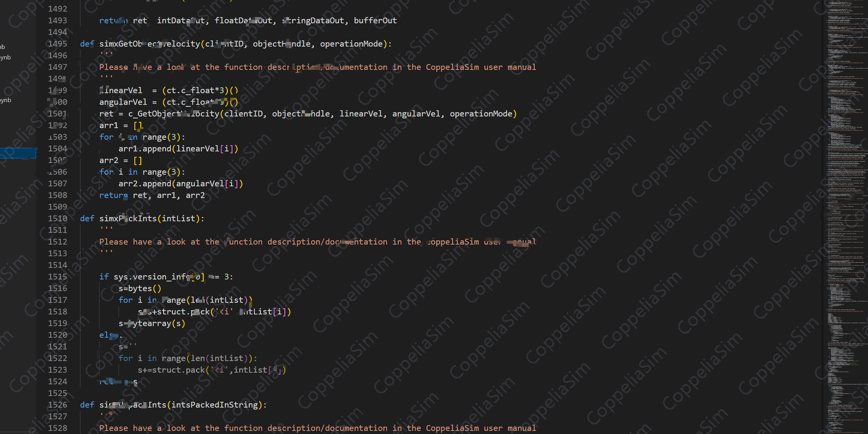Click the empty string assignment on line 1521
The image size is (868, 434).
click(128, 347)
